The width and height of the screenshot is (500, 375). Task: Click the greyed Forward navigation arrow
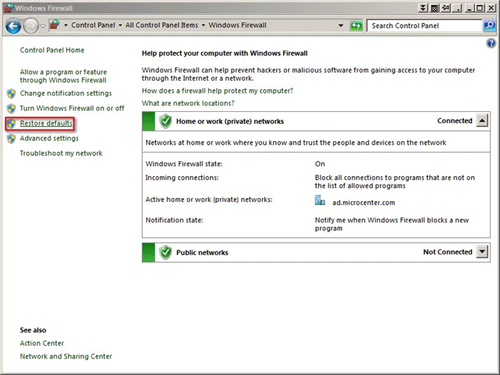click(x=31, y=26)
